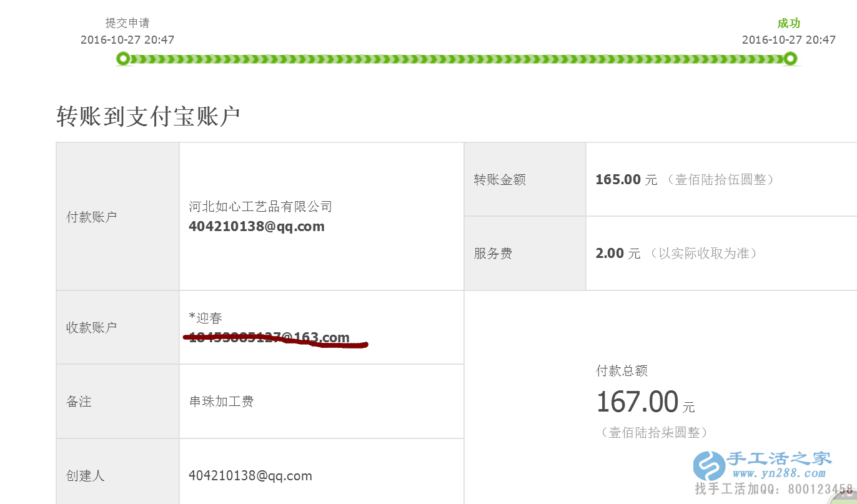Click the 手工活之家 watermark logo icon
This screenshot has height=504, width=857.
point(709,465)
